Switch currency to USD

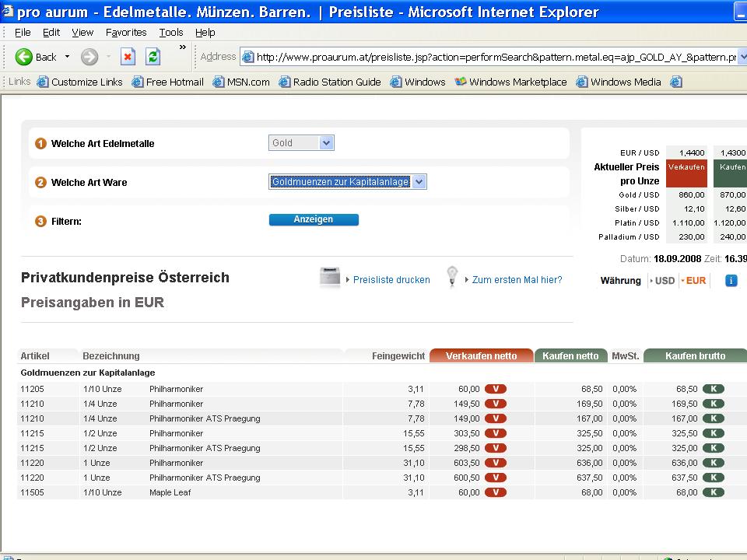(x=664, y=281)
